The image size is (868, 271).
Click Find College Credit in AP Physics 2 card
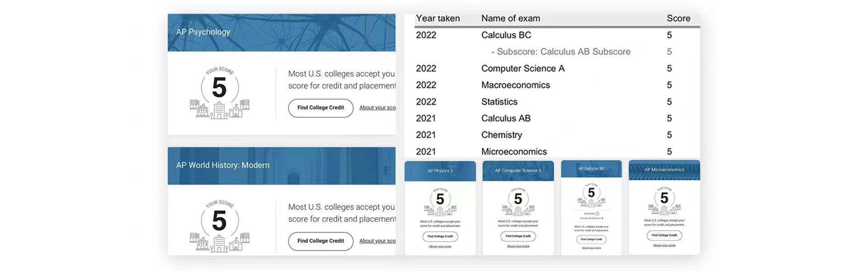click(440, 236)
